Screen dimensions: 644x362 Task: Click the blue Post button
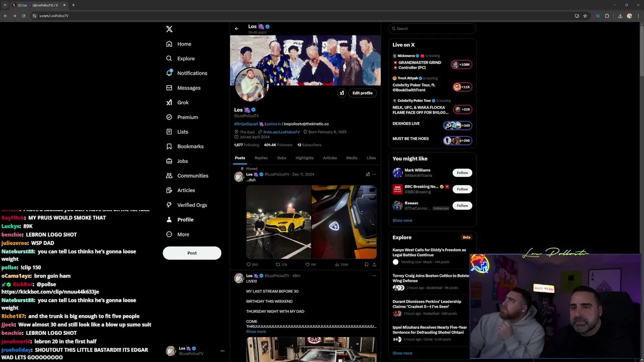192,253
